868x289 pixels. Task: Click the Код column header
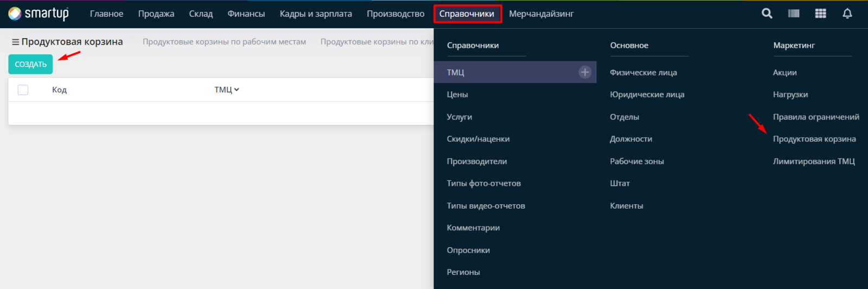(59, 90)
